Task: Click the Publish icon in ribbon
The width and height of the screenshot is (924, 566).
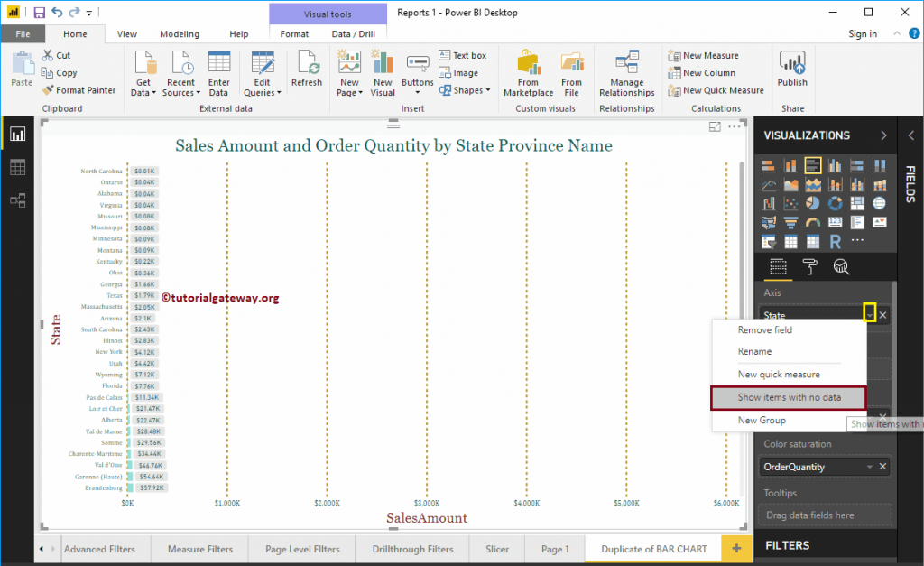Action: click(792, 69)
